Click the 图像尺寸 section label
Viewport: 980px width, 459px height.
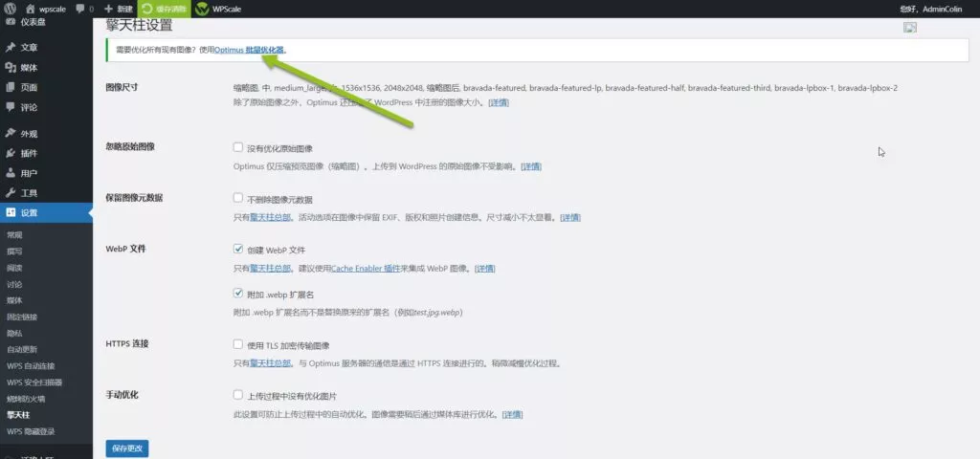point(122,87)
